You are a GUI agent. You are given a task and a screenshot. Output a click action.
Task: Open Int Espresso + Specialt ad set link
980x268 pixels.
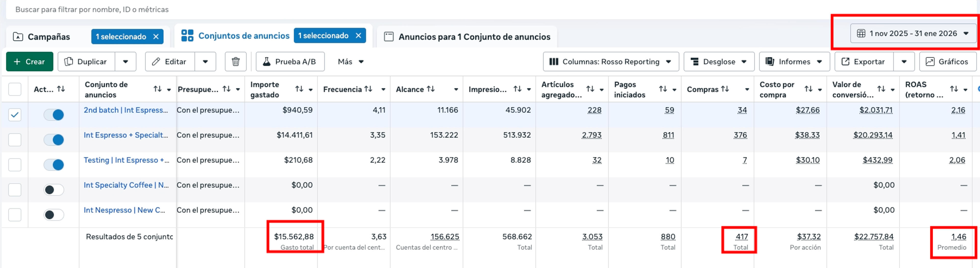click(x=126, y=135)
